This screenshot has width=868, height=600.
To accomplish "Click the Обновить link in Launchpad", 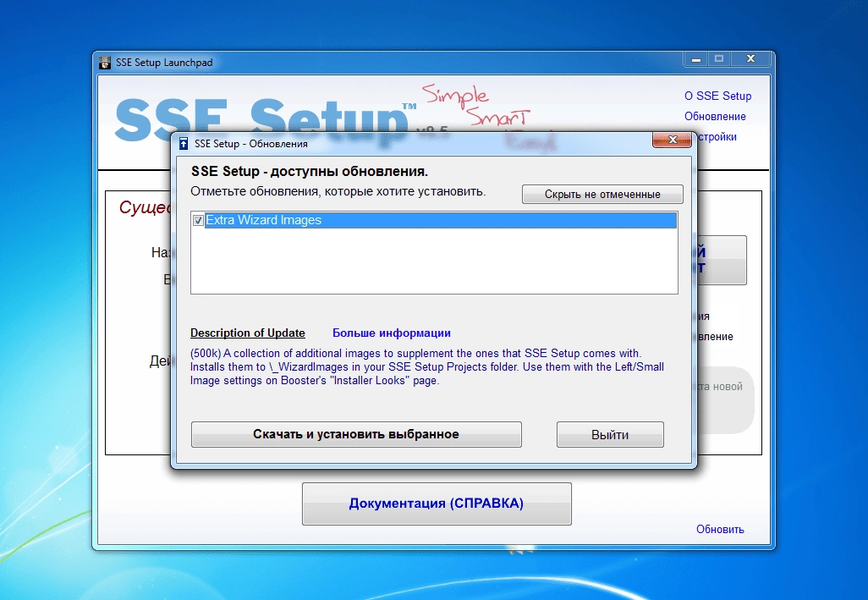I will pos(720,529).
